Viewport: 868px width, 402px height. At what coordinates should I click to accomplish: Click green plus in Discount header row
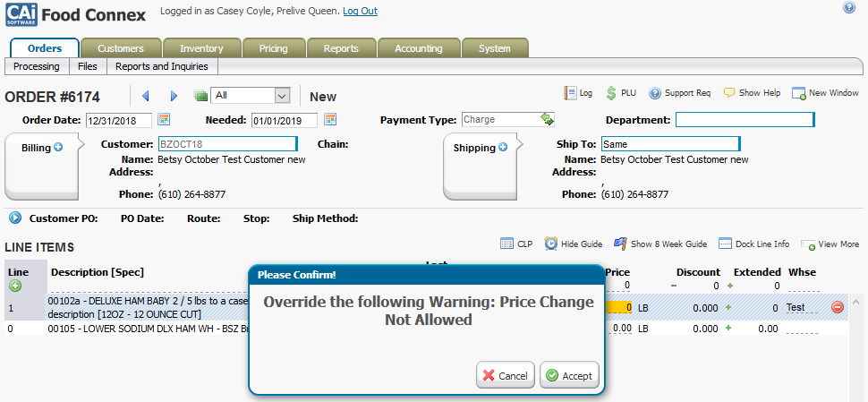[728, 286]
